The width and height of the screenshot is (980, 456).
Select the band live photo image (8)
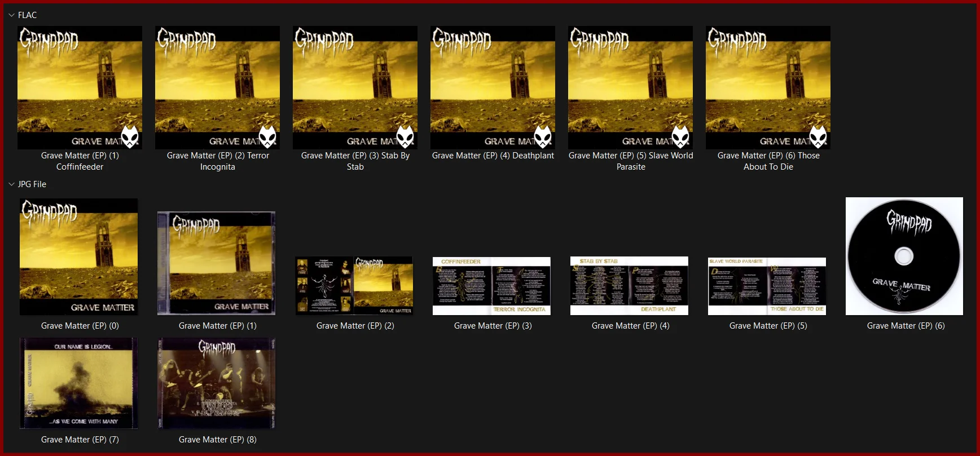click(x=217, y=383)
